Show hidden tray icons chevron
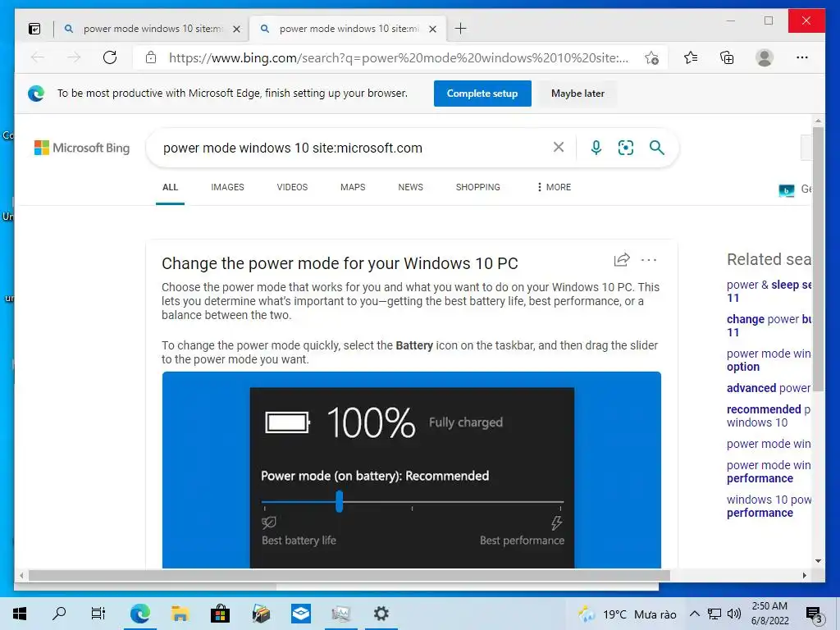Screen dimensions: 840x630 694,614
